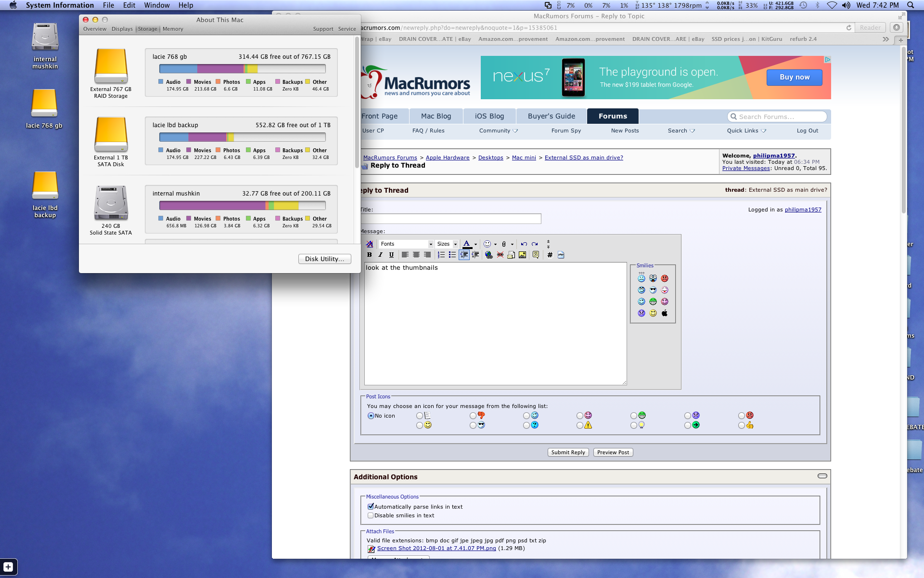The height and width of the screenshot is (578, 924).
Task: Insert the Apple logo smilie
Action: (x=665, y=313)
